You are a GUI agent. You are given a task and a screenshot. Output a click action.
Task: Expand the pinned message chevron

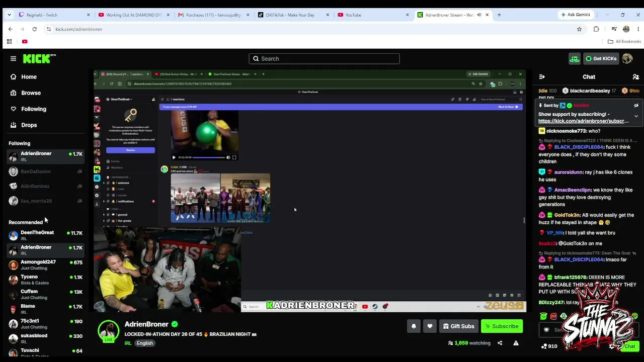tap(636, 116)
